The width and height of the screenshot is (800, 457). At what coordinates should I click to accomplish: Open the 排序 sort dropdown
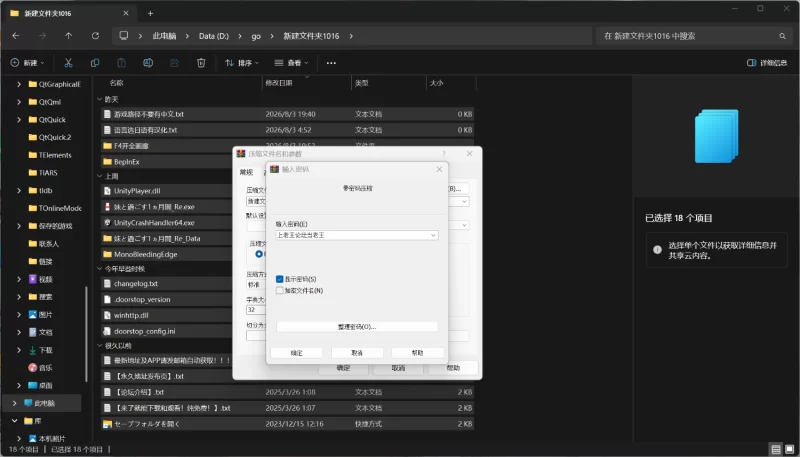[242, 63]
